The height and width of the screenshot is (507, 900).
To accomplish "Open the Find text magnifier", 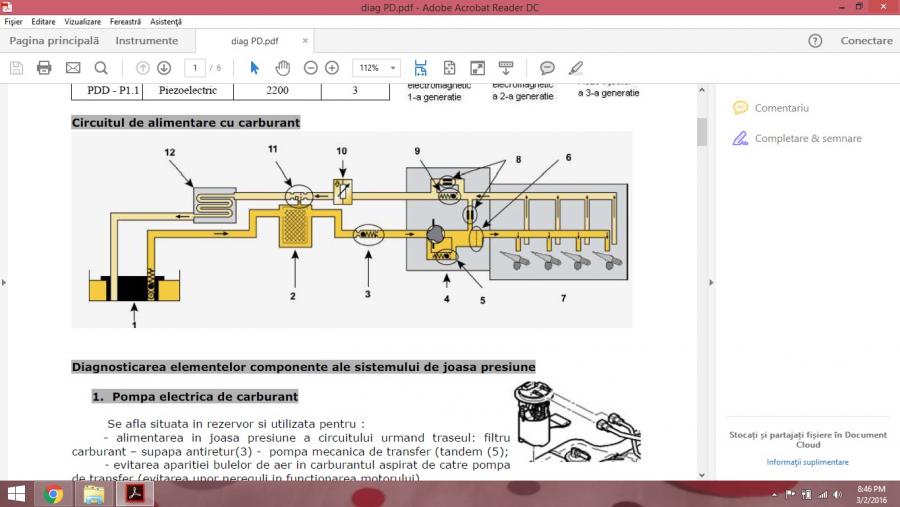I will click(x=101, y=68).
